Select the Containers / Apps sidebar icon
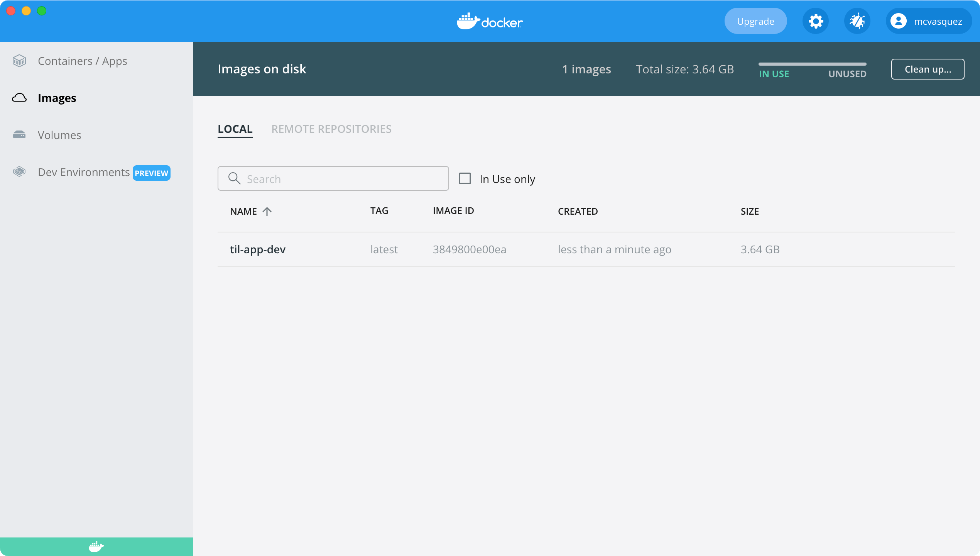 tap(20, 61)
